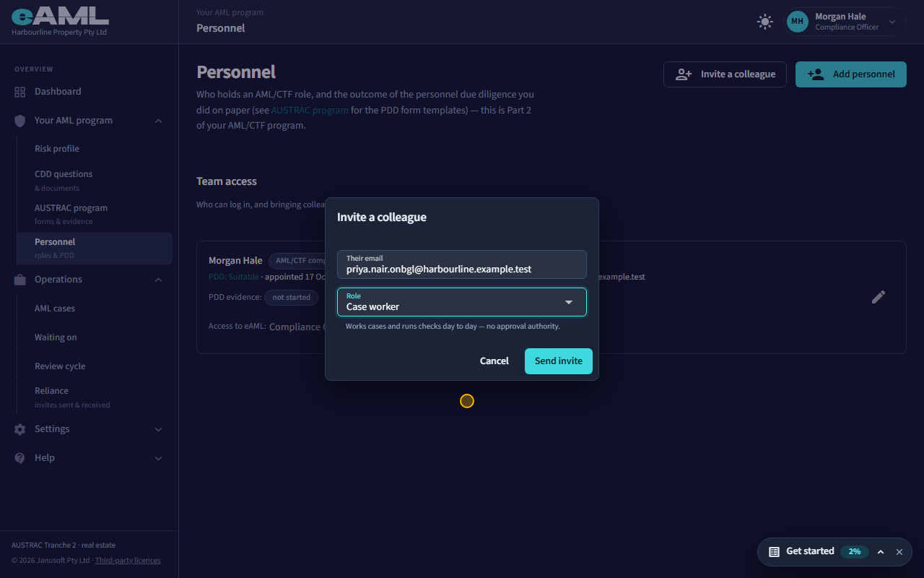Click the Help question mark icon
This screenshot has width=924, height=578.
click(x=20, y=458)
